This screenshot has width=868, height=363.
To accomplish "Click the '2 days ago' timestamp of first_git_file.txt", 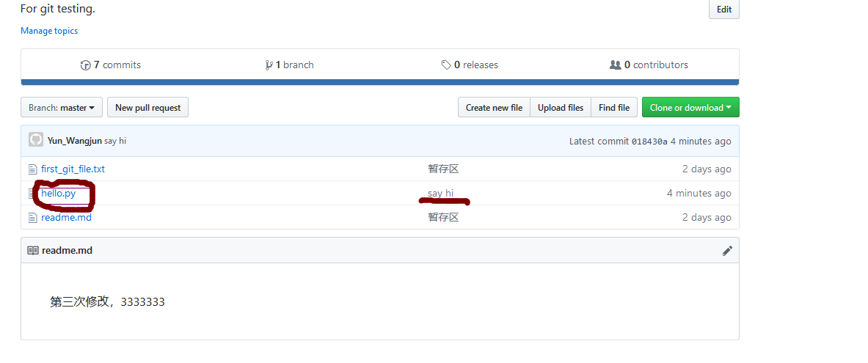I will tap(707, 169).
